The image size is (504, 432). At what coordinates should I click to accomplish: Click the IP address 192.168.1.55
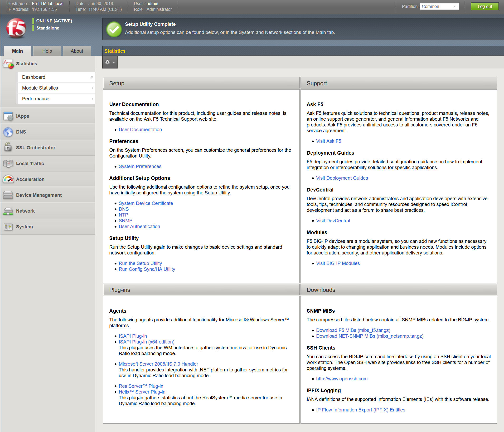[44, 9]
